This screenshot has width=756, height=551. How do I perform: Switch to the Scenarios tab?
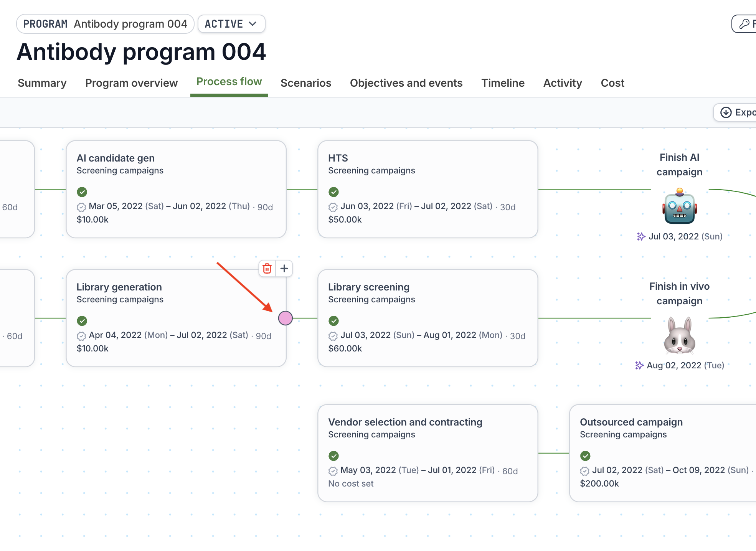306,83
